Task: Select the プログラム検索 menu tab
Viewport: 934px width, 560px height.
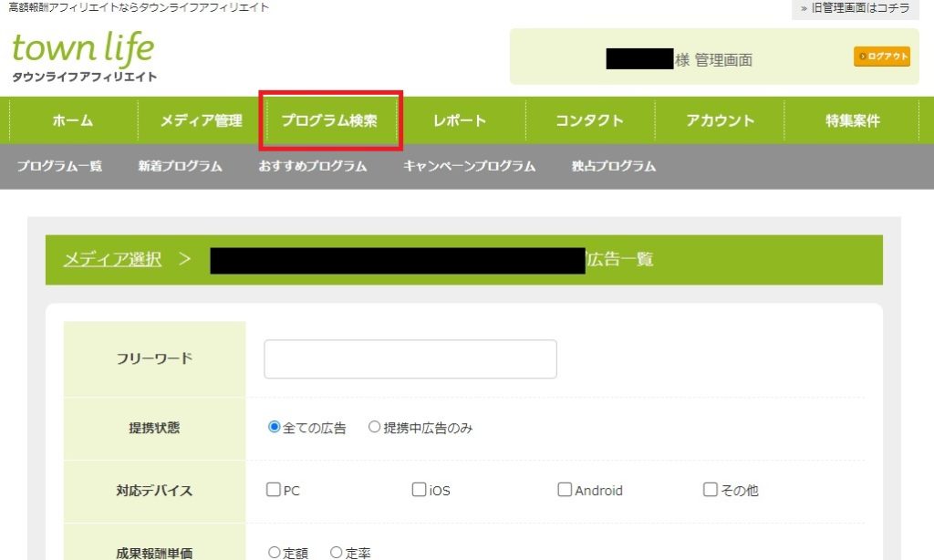Action: pyautogui.click(x=329, y=120)
